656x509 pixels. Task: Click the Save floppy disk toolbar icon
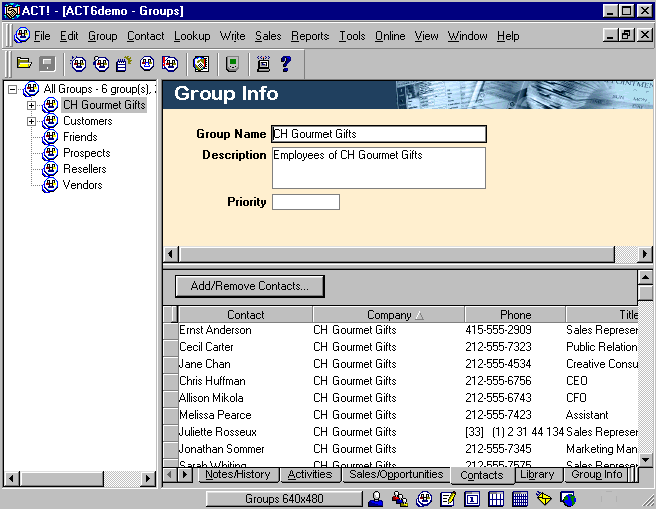click(47, 64)
